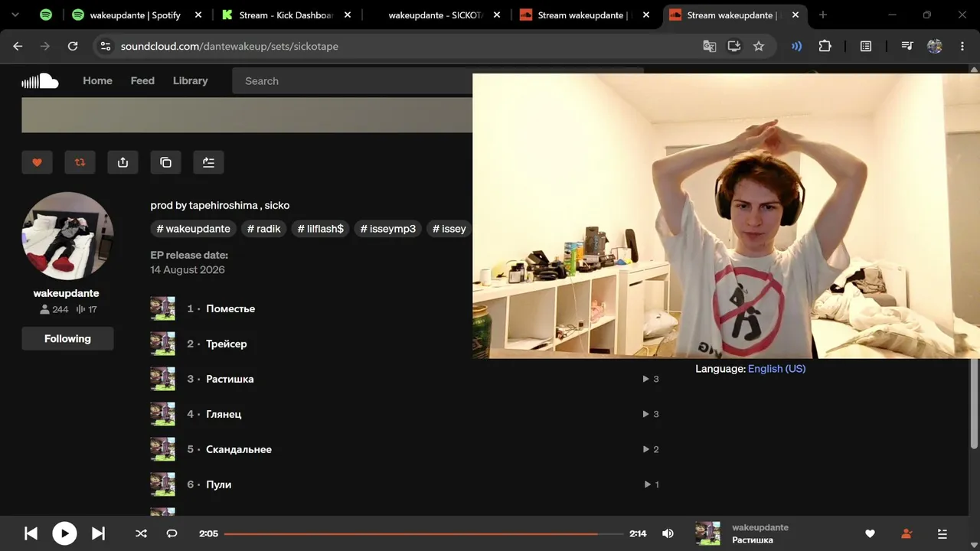Open the tab search dropdown arrow
Screen dimensions: 980x551
coord(15,15)
